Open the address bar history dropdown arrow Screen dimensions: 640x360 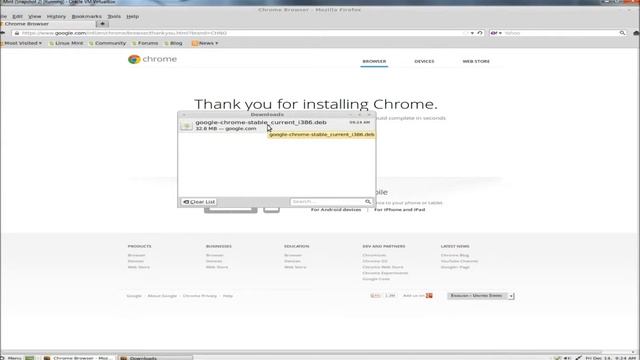tap(472, 33)
